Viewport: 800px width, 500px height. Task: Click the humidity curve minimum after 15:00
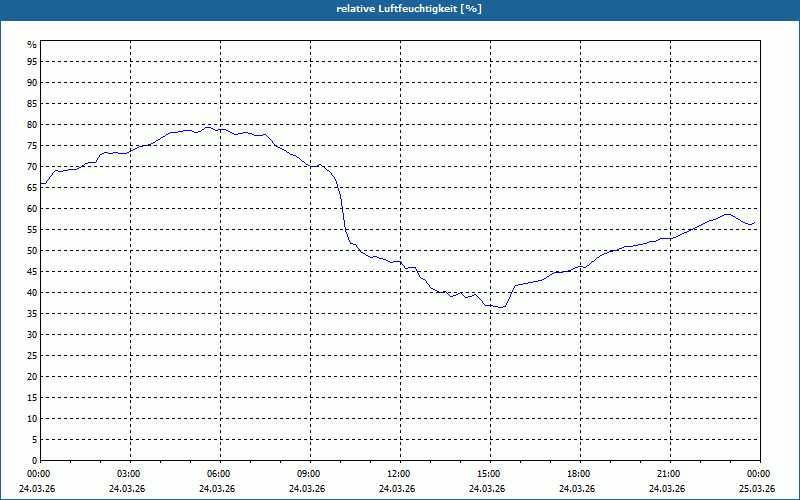coord(501,307)
